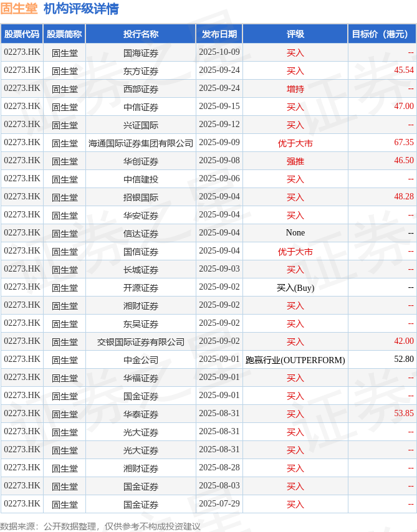Click 华泰证券 broker name
Screen dimensions: 417x532
pyautogui.click(x=141, y=414)
